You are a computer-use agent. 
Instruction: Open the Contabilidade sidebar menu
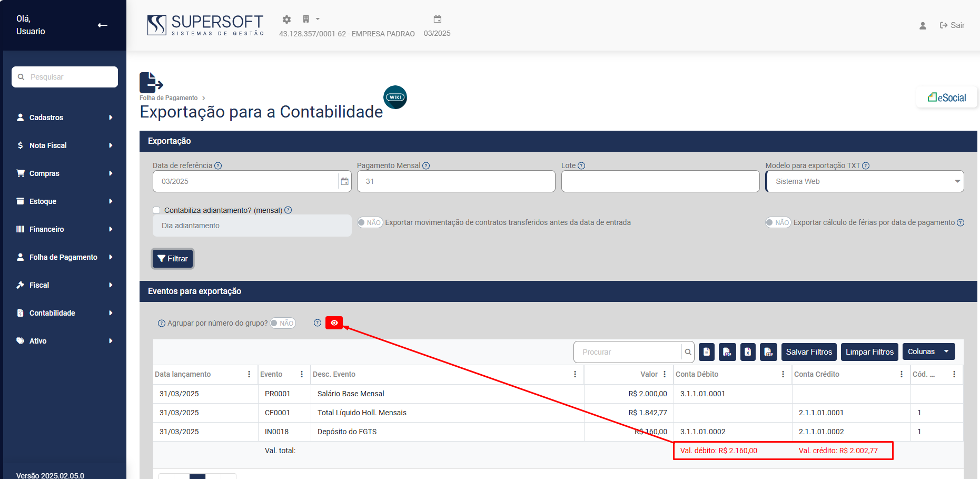point(64,313)
